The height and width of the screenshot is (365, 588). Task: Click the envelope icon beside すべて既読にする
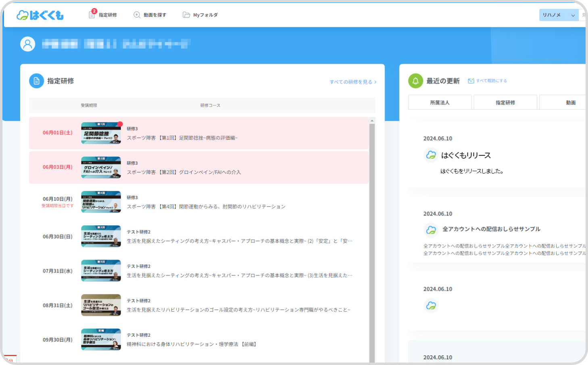tap(471, 81)
